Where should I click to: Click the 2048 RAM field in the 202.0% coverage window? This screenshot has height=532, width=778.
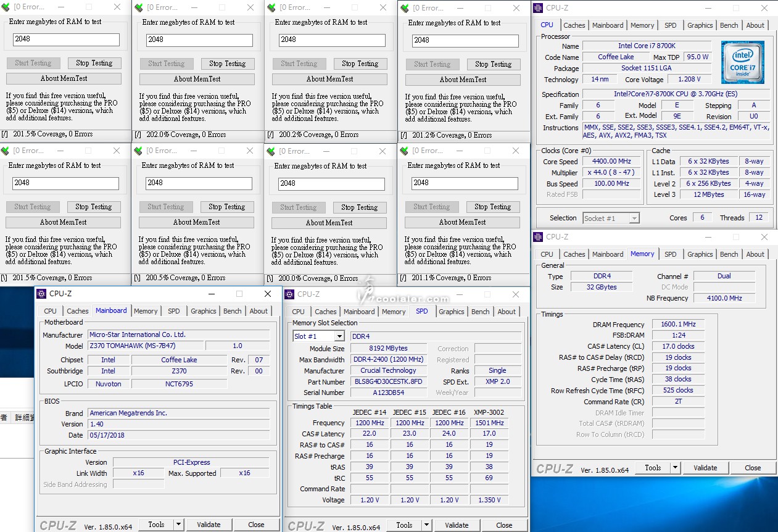(199, 39)
